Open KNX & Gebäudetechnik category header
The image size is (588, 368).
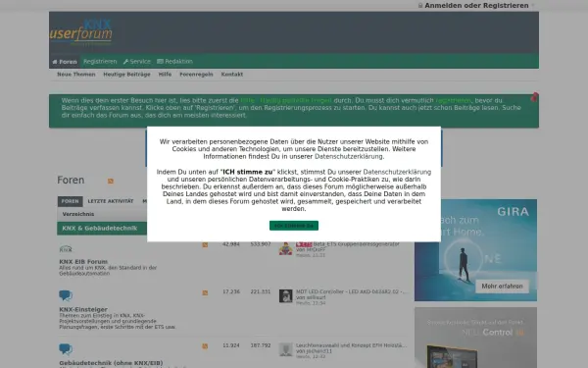click(x=100, y=229)
